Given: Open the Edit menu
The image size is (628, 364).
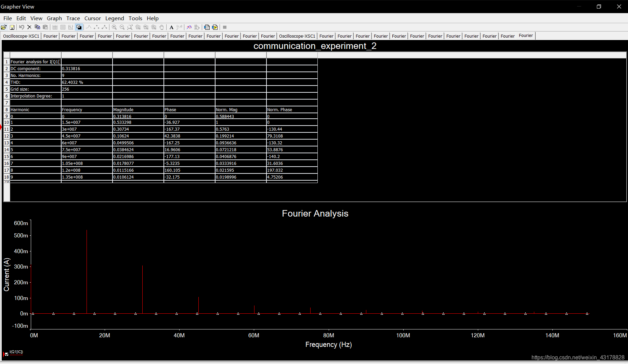Looking at the screenshot, I should 21,18.
